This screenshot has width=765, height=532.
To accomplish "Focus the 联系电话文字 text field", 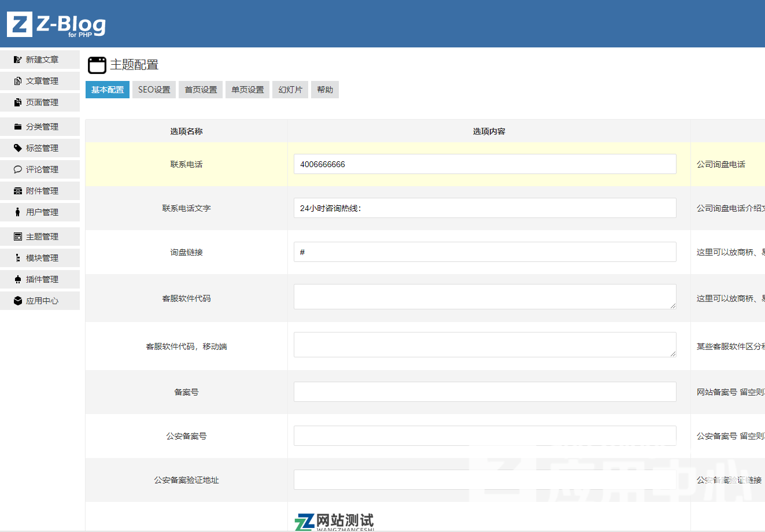I will coord(485,208).
